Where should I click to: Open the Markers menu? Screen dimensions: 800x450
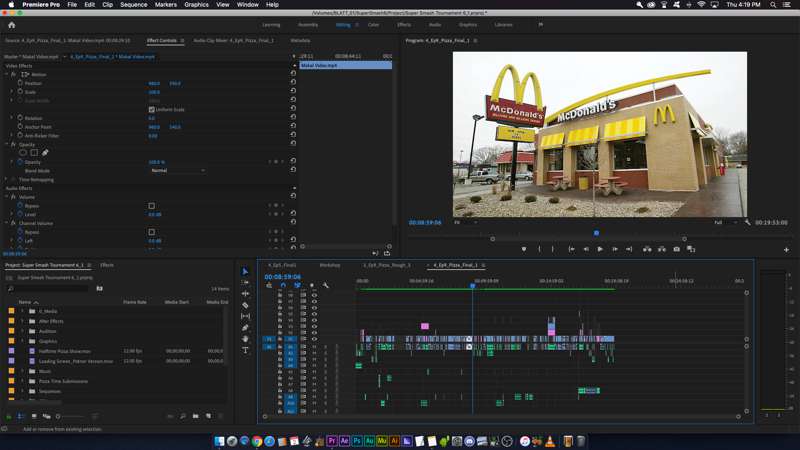tap(165, 5)
